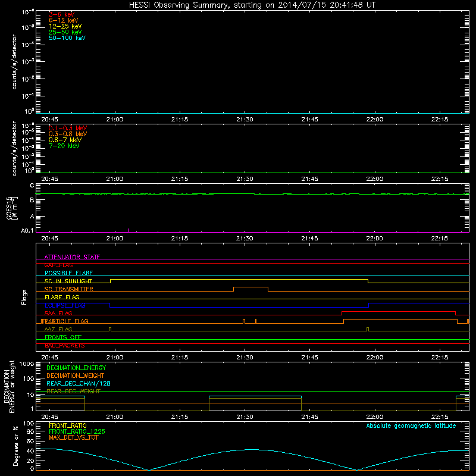Select the 25-50 keV legend entry
This screenshot has height=476, width=476.
pos(65,32)
